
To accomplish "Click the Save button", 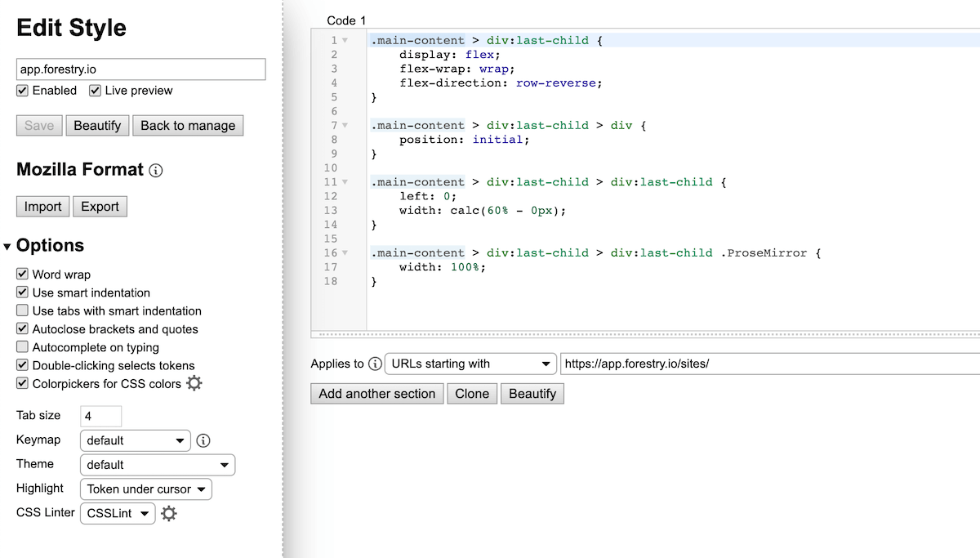I will click(39, 126).
